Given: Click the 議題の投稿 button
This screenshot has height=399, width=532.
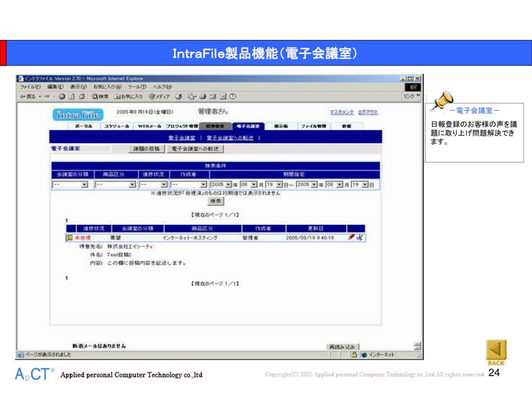Looking at the screenshot, I should coord(147,149).
